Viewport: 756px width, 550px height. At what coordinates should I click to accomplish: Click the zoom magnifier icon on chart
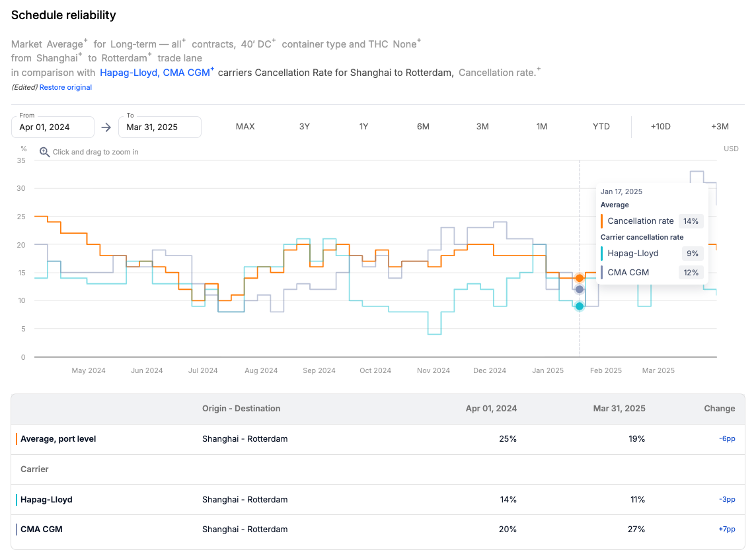45,152
